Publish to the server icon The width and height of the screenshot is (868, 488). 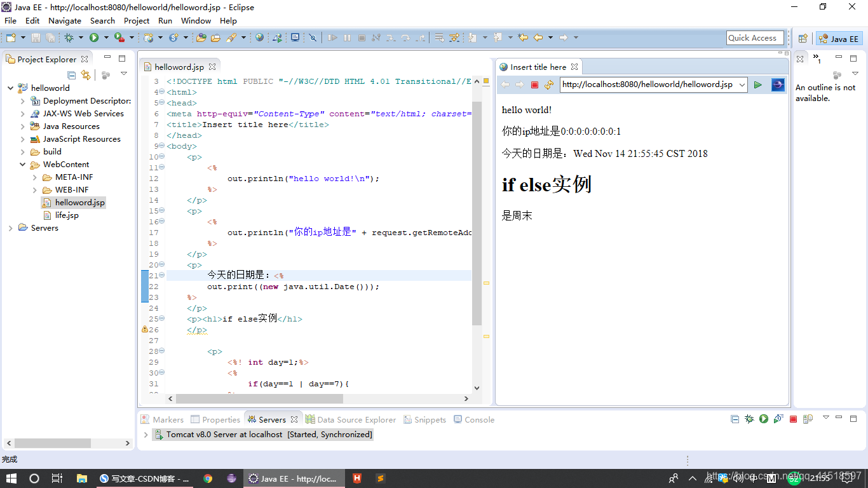coord(808,419)
